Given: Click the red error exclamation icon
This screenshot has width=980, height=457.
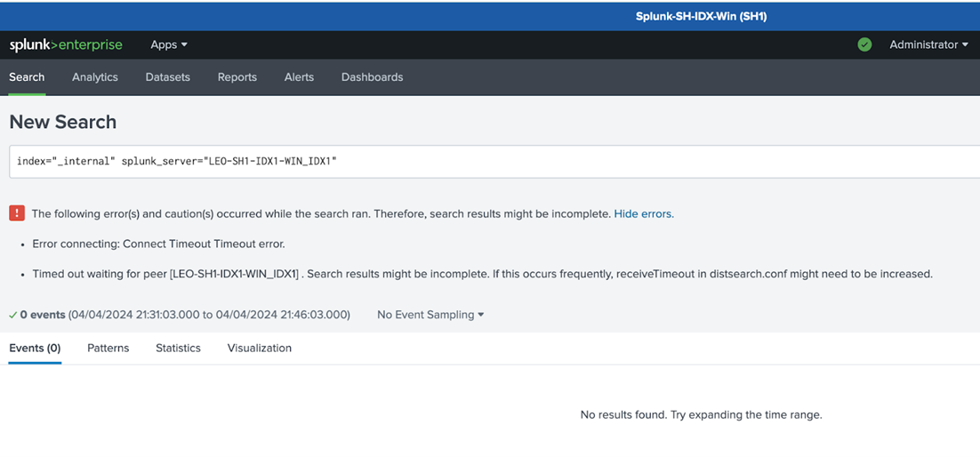Looking at the screenshot, I should pos(17,213).
